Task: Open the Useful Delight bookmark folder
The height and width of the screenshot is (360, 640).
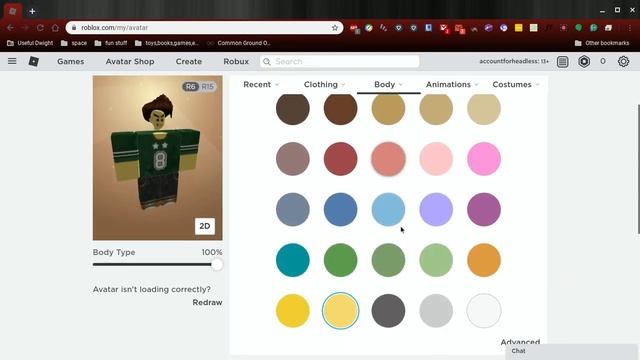Action: point(30,43)
